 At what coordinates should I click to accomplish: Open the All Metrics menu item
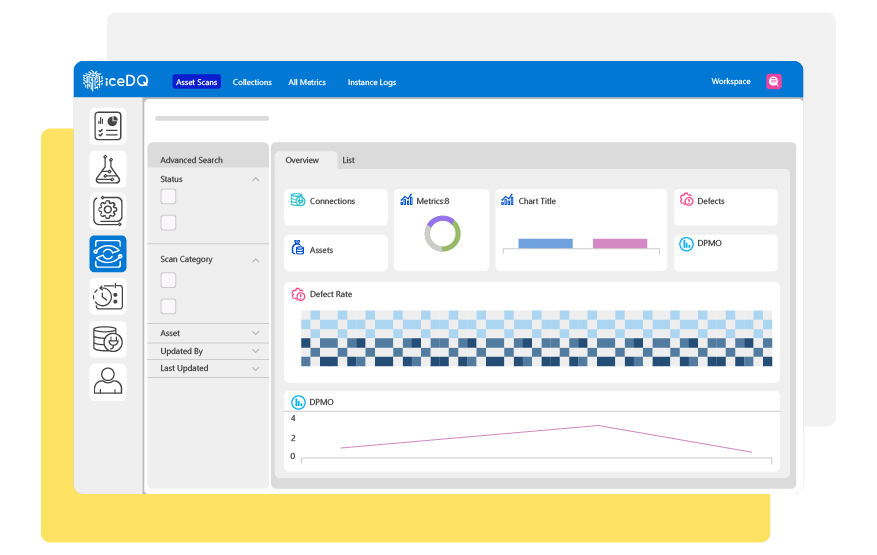coord(307,82)
